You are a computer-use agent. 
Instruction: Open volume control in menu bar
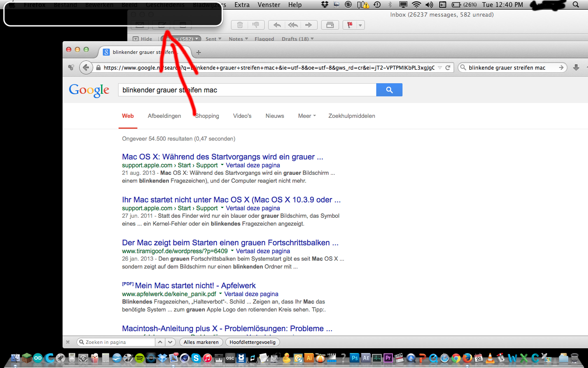tap(429, 5)
